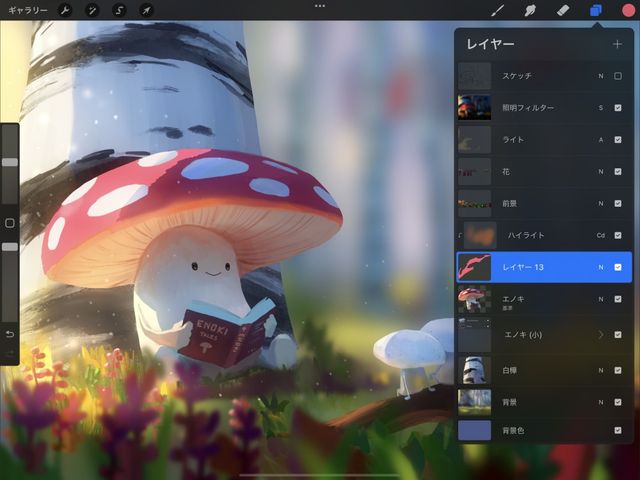Screen dimensions: 640x480
Task: Select the エノキ (小) group name
Action: 523,335
